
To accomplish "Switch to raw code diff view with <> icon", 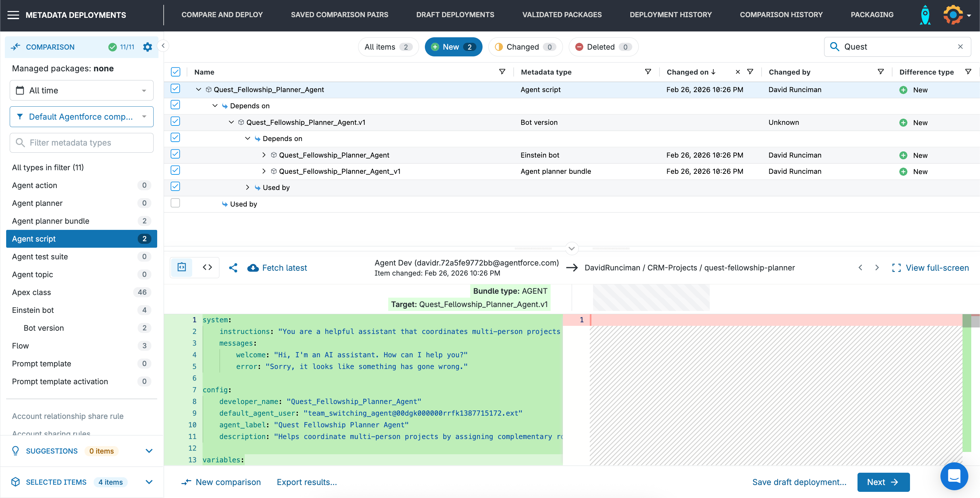I will tap(207, 267).
